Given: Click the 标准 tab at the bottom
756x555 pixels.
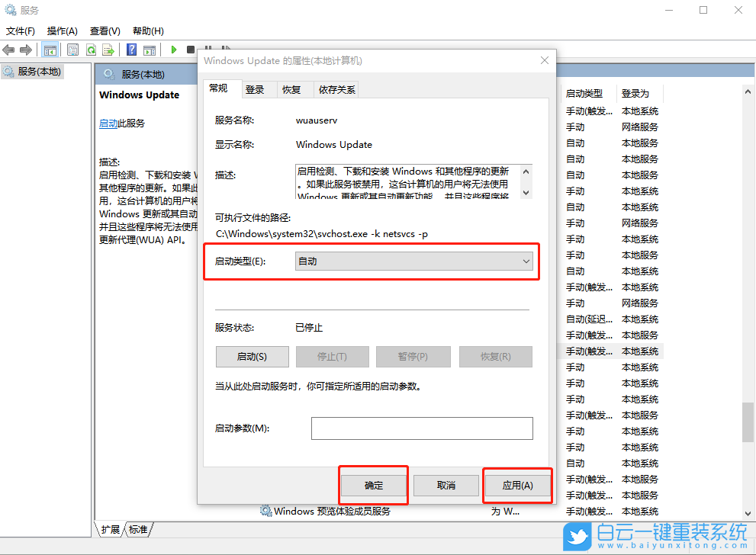Looking at the screenshot, I should pos(137,528).
